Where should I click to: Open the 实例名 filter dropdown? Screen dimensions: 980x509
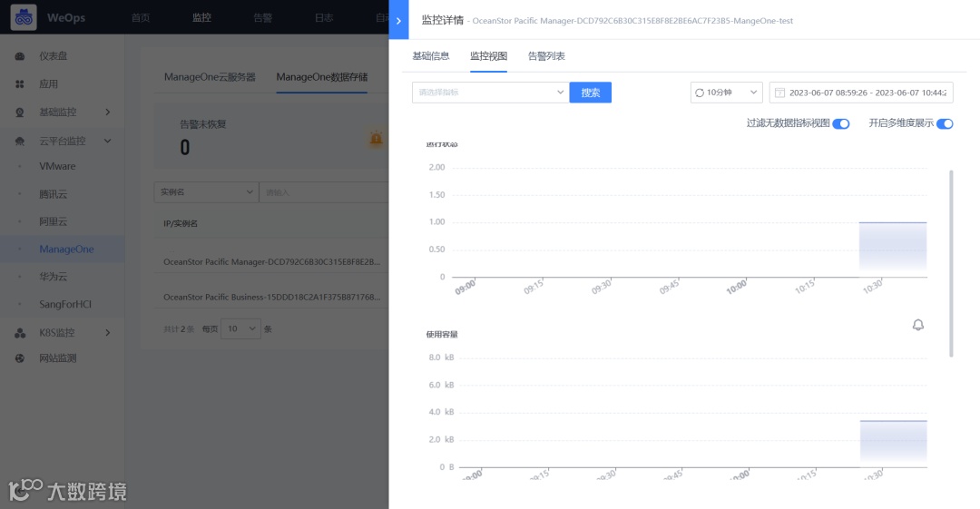(x=206, y=192)
